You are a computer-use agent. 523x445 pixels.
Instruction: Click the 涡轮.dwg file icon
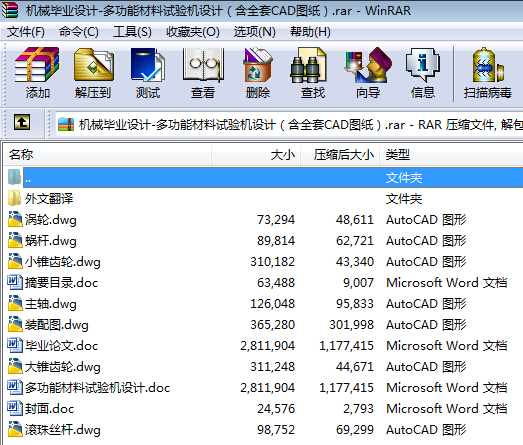tap(15, 219)
